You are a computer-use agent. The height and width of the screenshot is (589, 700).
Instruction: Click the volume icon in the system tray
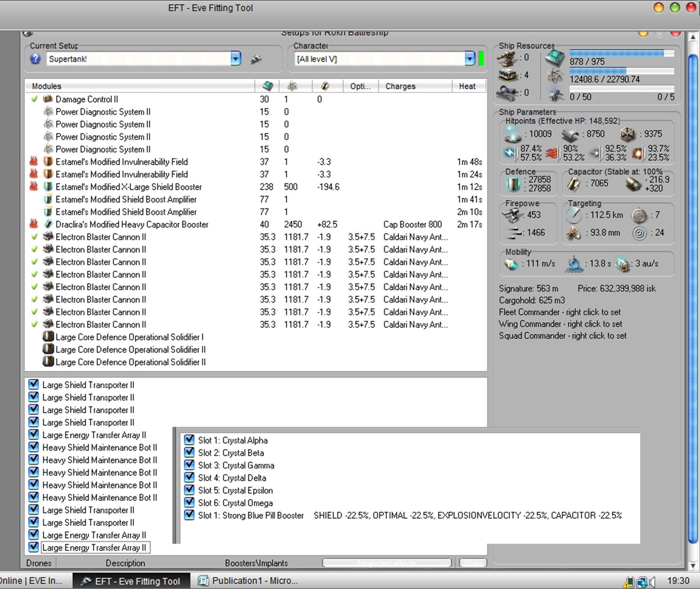[x=652, y=582]
